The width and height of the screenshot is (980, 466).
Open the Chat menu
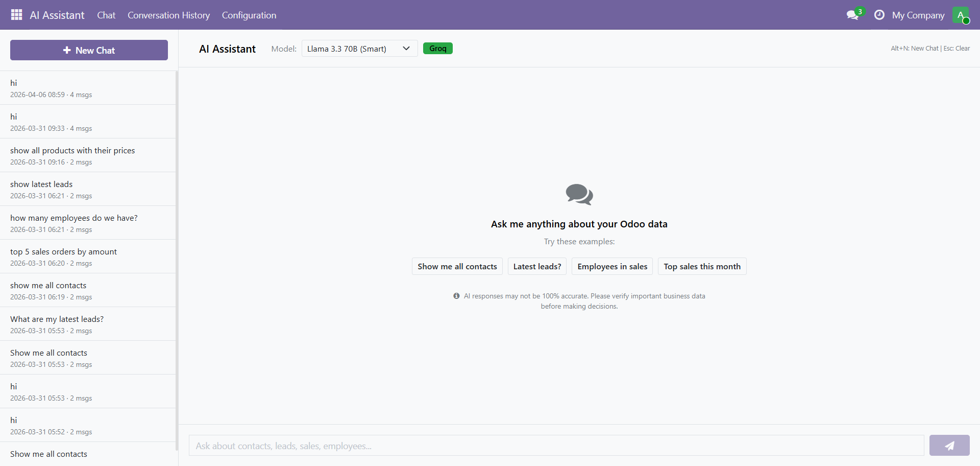click(106, 15)
